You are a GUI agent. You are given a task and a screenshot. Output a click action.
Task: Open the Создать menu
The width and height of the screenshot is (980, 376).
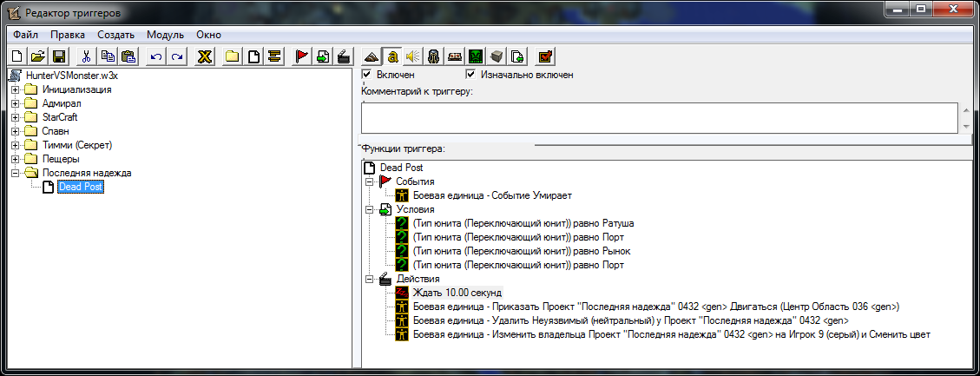(115, 35)
